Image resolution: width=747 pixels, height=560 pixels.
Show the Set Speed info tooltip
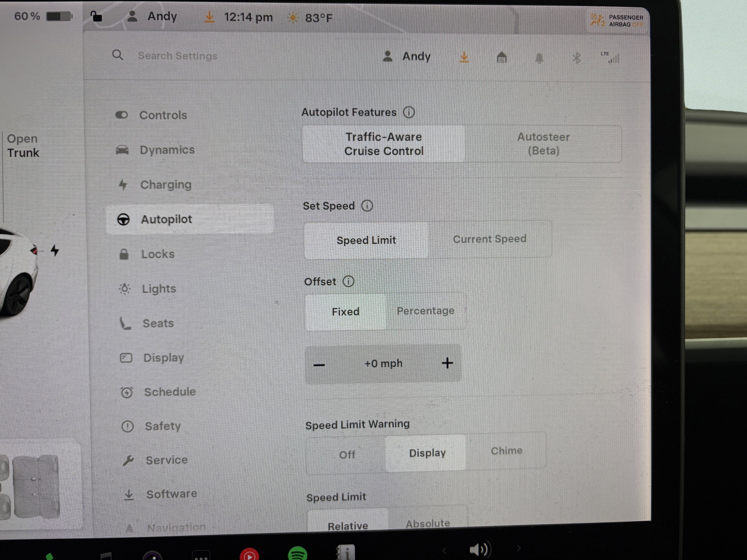point(367,206)
